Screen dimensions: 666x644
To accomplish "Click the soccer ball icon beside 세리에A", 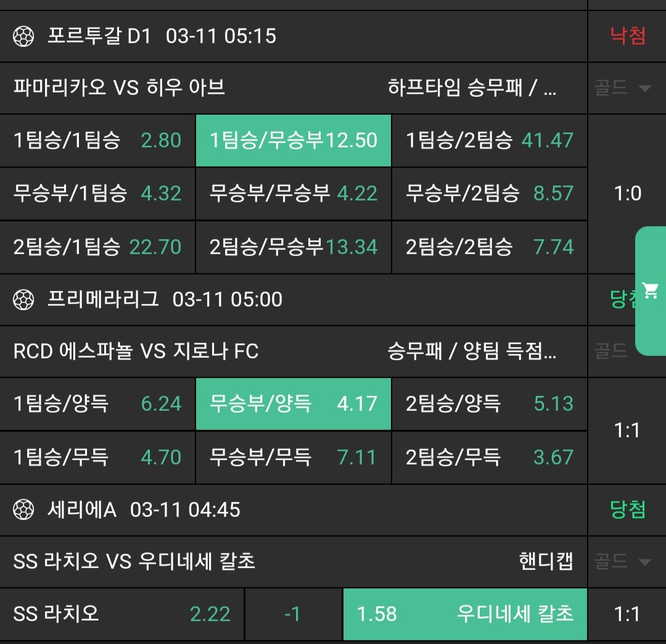I will coord(23,510).
